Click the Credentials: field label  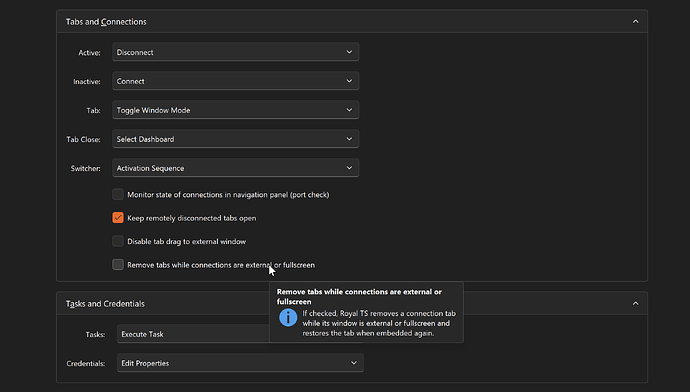point(86,363)
